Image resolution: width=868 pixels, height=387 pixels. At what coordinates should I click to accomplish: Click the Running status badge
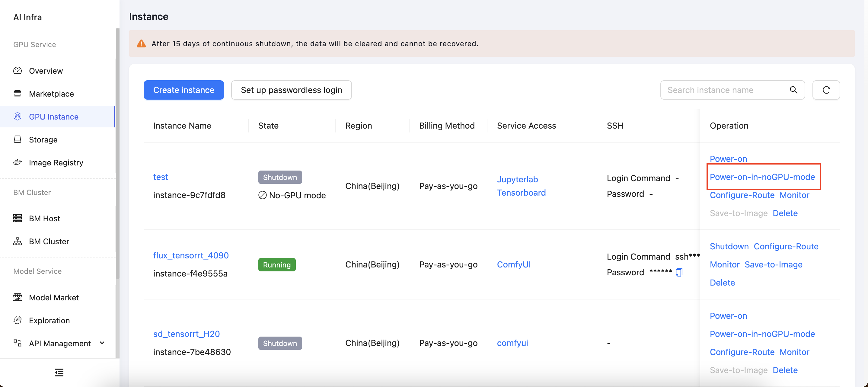(x=277, y=265)
